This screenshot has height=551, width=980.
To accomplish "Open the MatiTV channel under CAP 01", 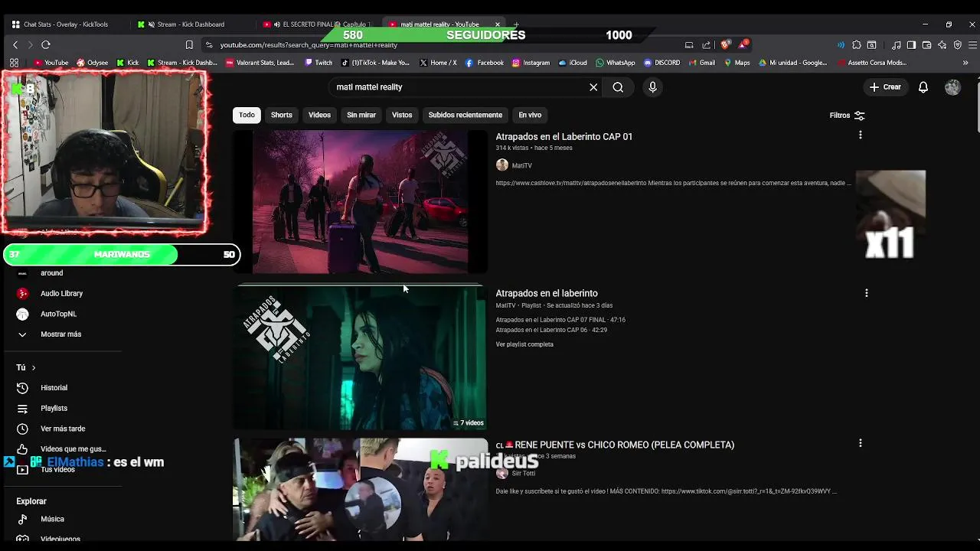I will pyautogui.click(x=522, y=165).
